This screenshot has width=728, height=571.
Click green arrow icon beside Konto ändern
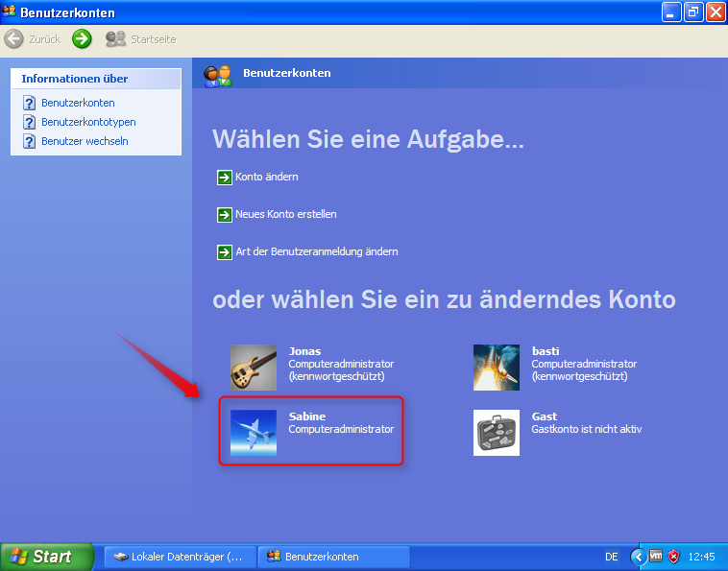(225, 178)
